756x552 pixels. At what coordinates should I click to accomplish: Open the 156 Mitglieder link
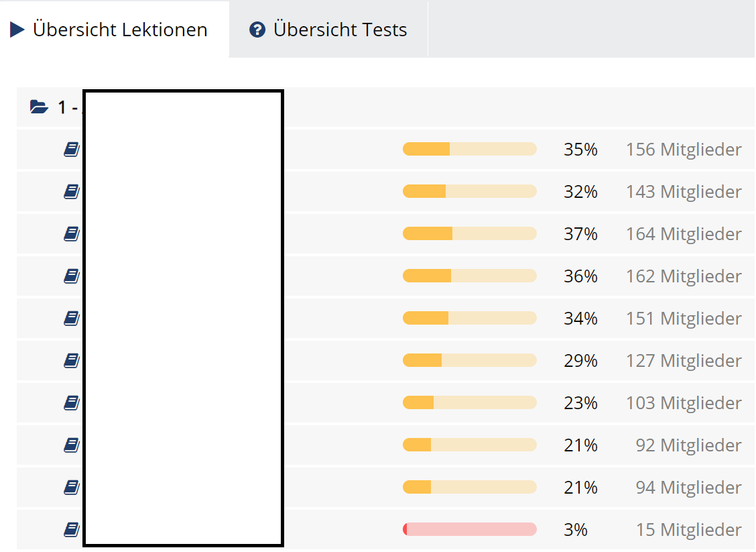(684, 149)
